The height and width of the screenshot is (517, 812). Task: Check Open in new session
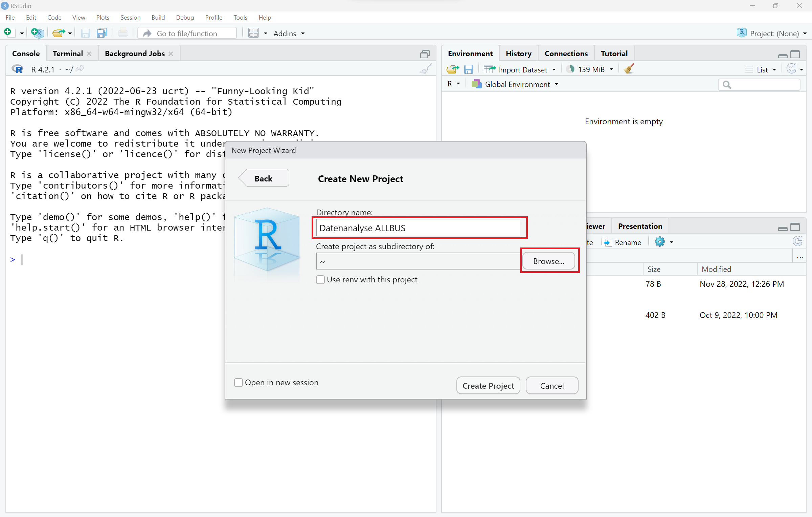click(239, 383)
